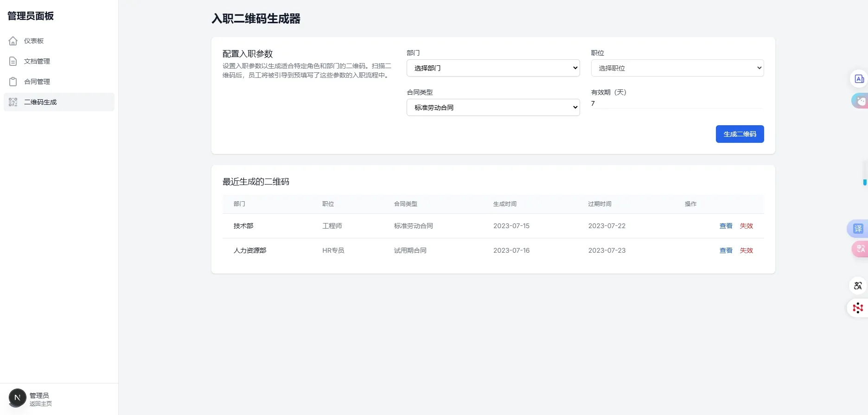Click the 返回主页 link
Viewport: 868px width, 415px height.
[x=41, y=404]
